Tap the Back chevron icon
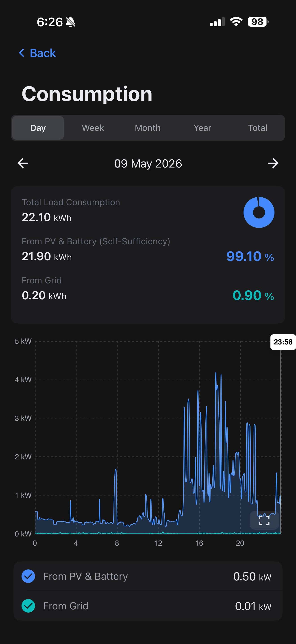296x644 pixels. (x=22, y=53)
